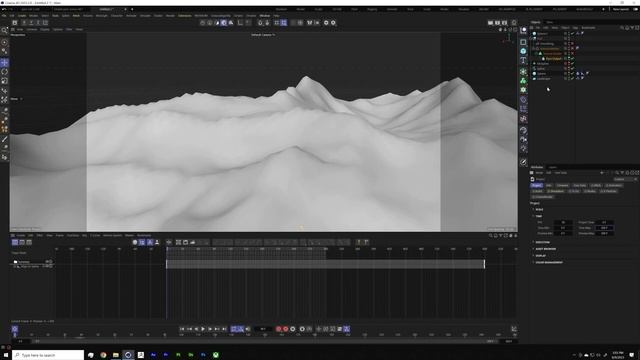640x360 pixels.
Task: Click the Doodle pen icon at palette bottom
Action: coord(523,162)
